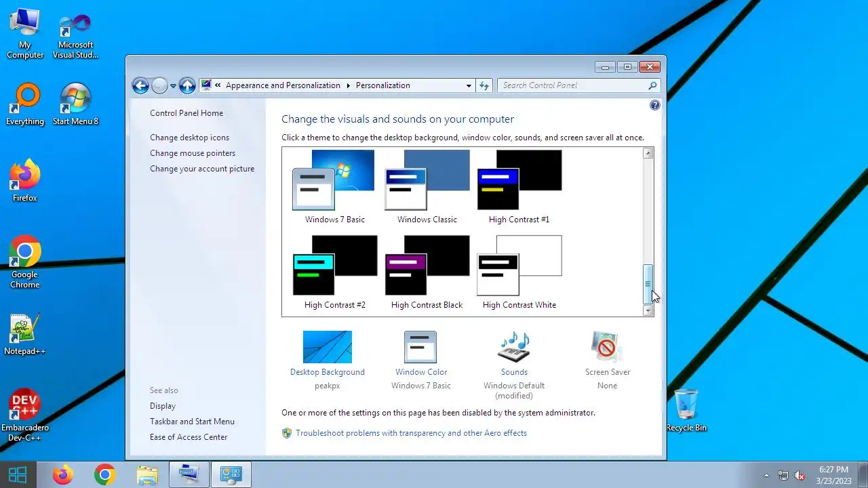Viewport: 868px width, 488px height.
Task: Switch to the on-screen keyboard taskbar item
Action: (x=189, y=474)
